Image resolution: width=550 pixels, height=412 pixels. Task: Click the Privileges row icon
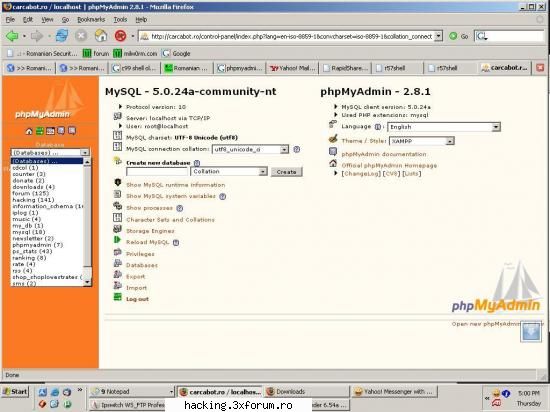pyautogui.click(x=118, y=252)
